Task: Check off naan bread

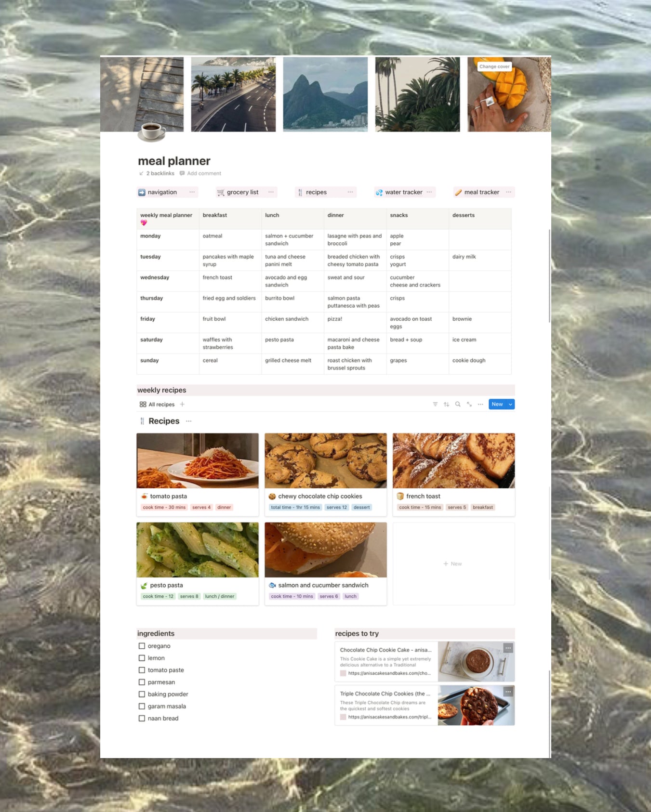Action: 142,718
